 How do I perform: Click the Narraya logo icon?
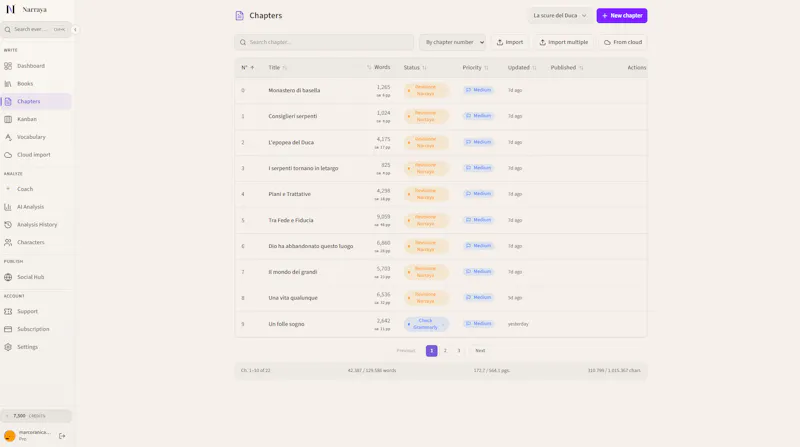coord(10,9)
